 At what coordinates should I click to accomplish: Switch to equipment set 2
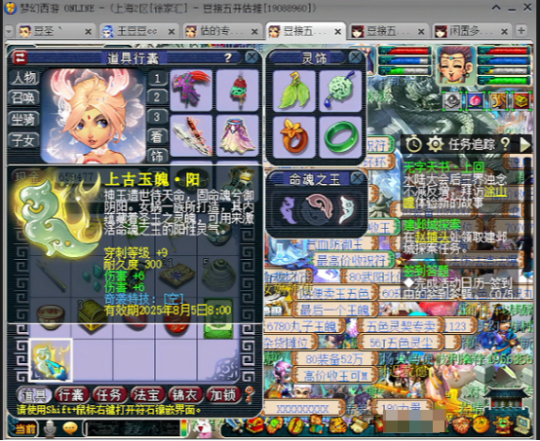[x=157, y=97]
